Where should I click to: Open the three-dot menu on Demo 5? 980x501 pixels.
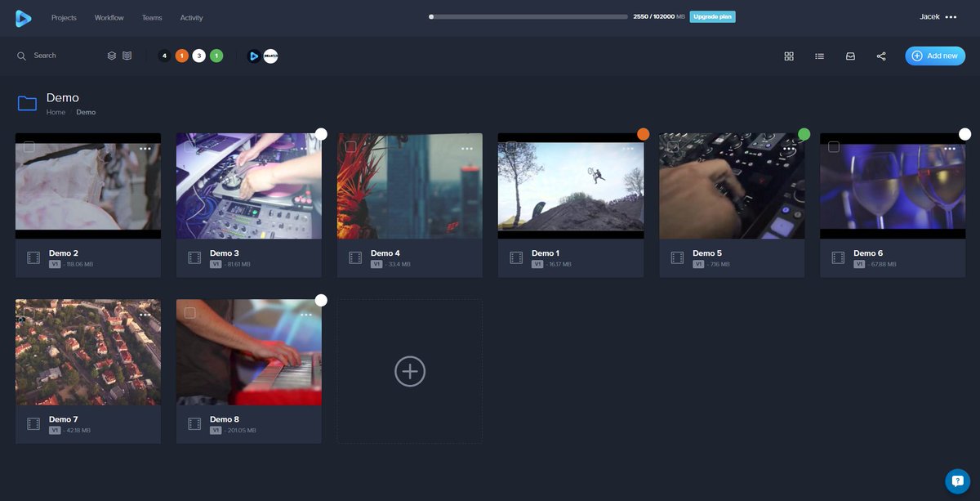[x=789, y=149]
